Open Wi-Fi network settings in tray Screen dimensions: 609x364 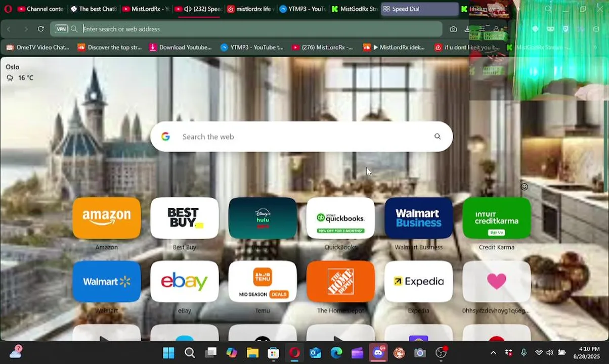(539, 352)
